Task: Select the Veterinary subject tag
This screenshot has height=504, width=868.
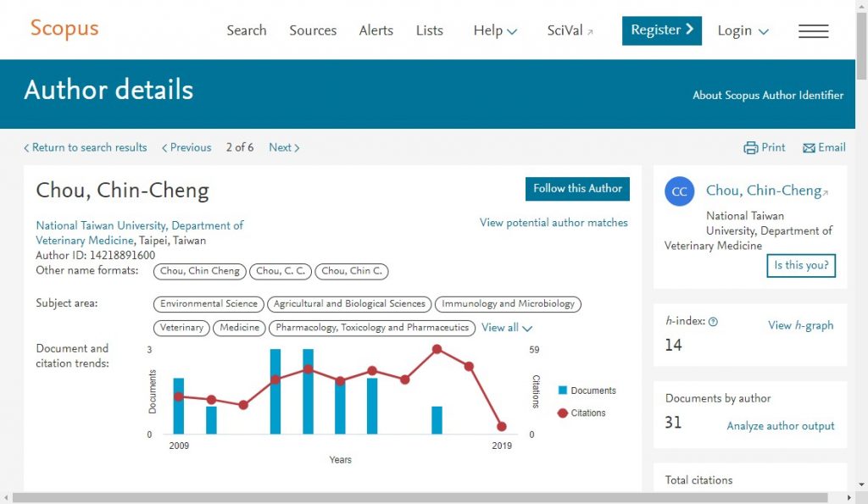Action: 181,328
